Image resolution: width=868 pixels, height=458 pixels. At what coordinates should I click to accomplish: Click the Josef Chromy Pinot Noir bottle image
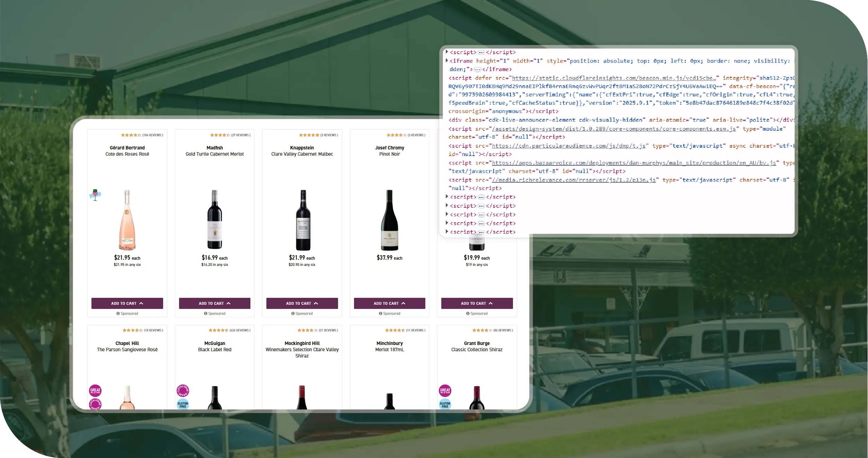[389, 220]
